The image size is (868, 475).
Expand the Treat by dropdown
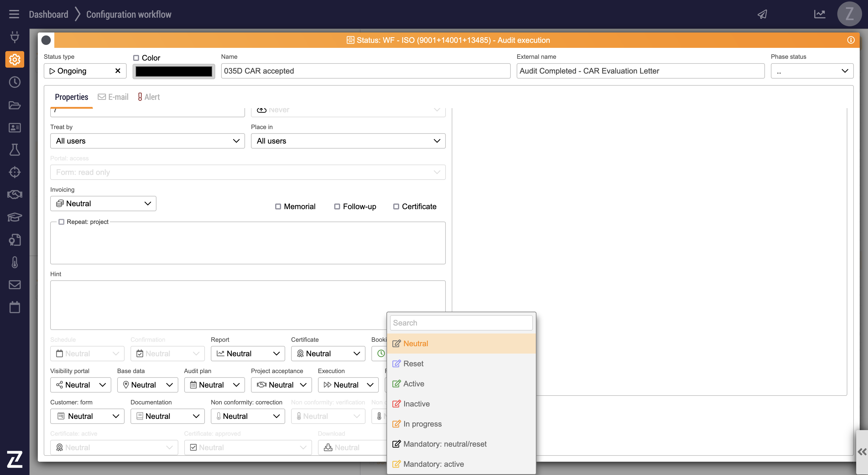(x=147, y=141)
